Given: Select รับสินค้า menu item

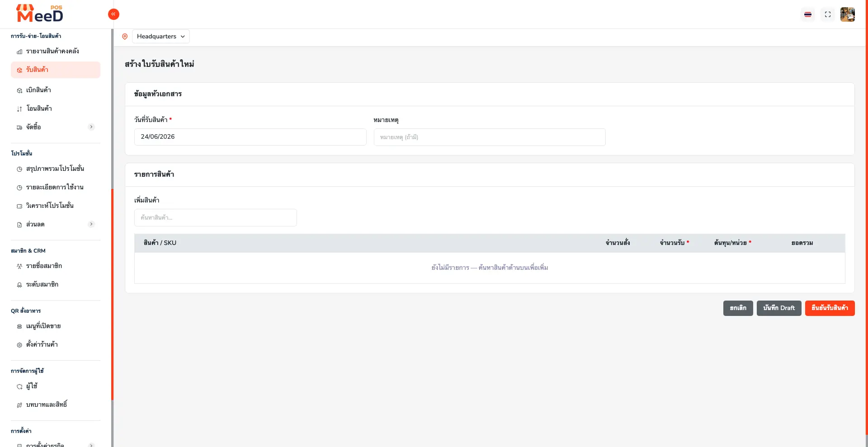Looking at the screenshot, I should coord(56,70).
